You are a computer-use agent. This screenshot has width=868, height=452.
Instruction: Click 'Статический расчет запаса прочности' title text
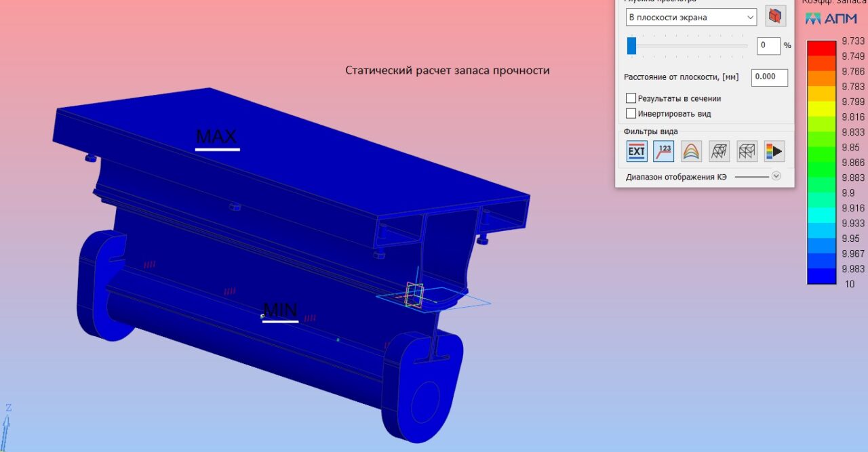coord(448,70)
